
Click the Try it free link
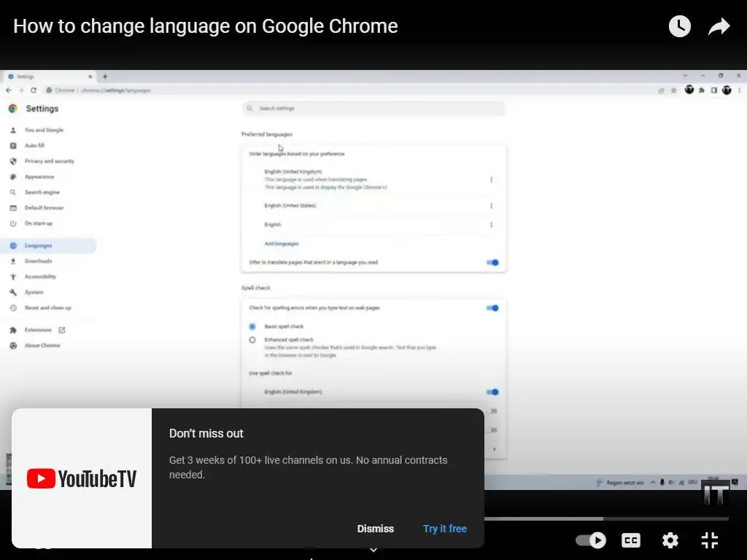click(x=445, y=529)
